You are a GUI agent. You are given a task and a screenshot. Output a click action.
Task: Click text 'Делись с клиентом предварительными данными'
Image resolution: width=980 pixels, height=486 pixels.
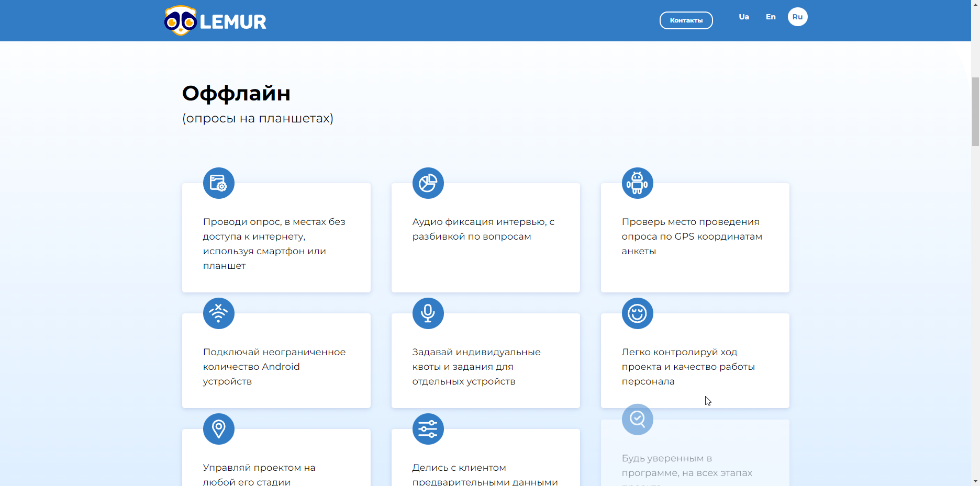click(x=485, y=474)
